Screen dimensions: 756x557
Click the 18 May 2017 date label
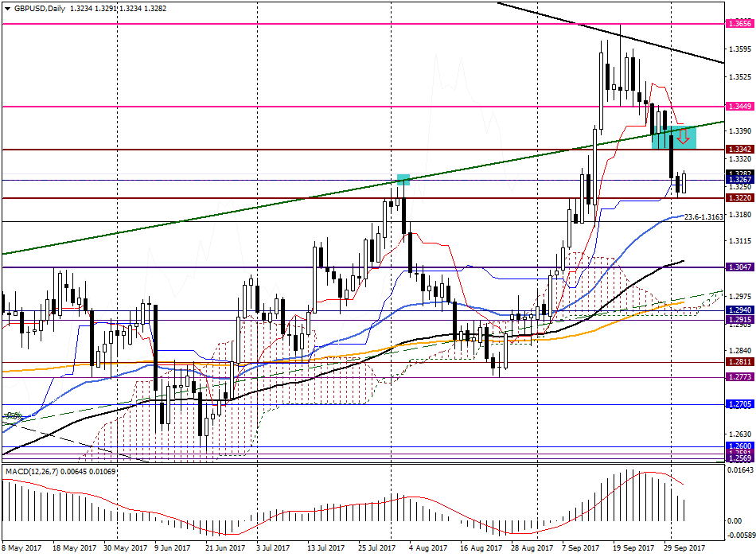(74, 548)
